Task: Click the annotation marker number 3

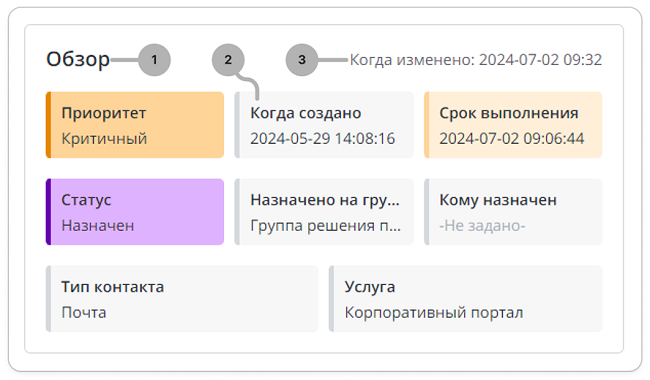Action: pyautogui.click(x=302, y=60)
